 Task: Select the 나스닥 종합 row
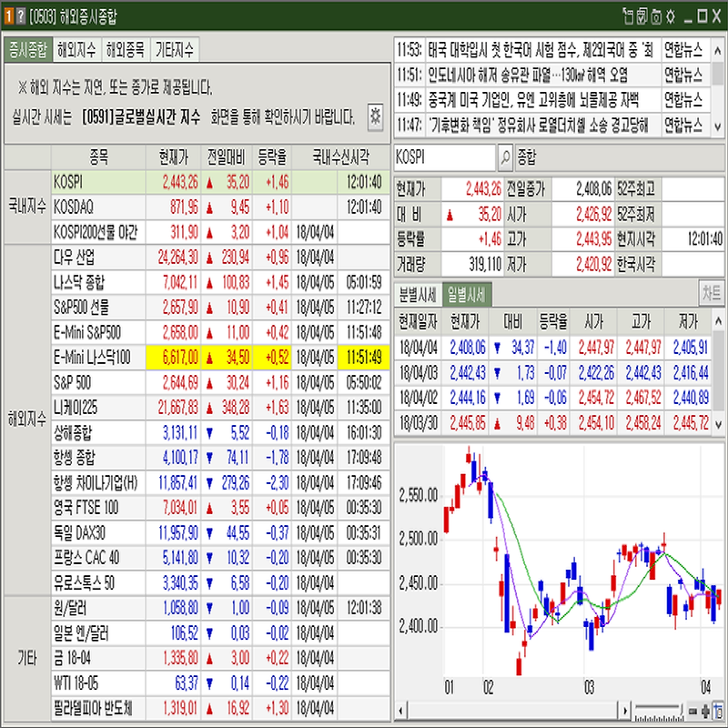[220, 282]
